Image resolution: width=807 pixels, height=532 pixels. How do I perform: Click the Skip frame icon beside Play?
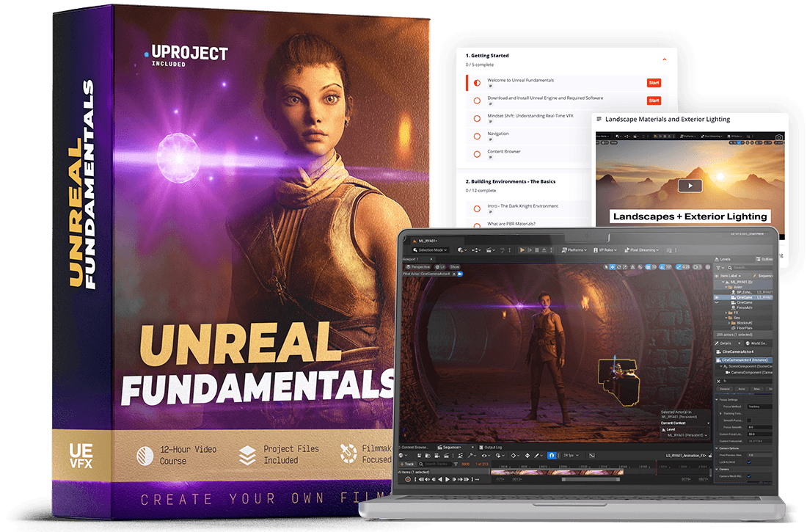[x=530, y=250]
